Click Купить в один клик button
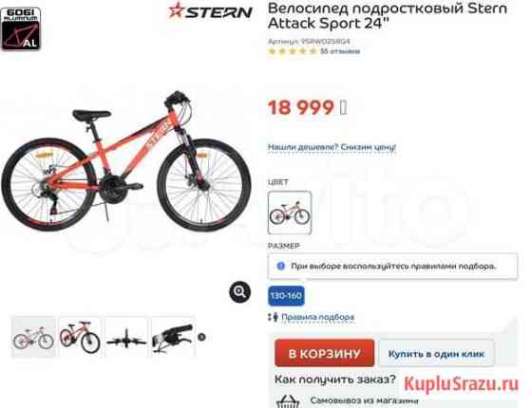 click(436, 354)
